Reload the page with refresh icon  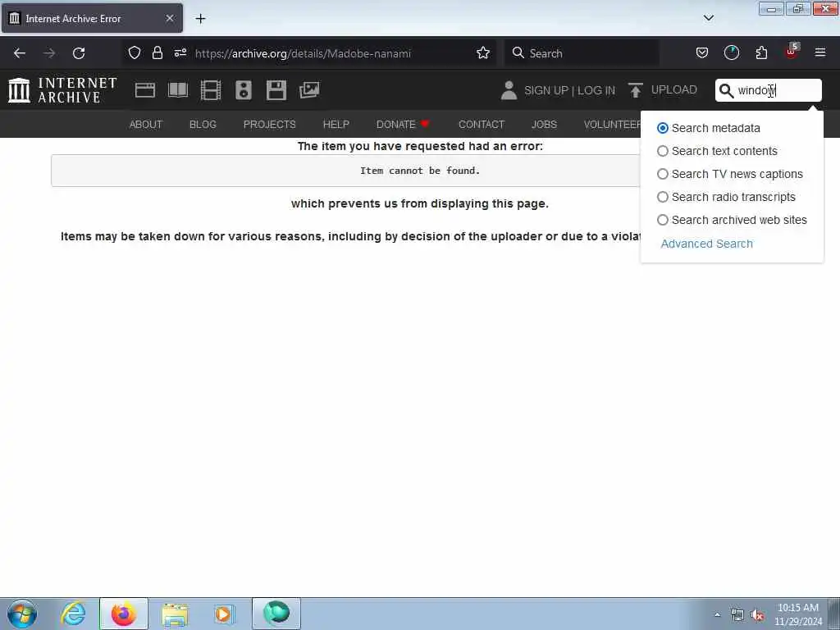[x=79, y=53]
